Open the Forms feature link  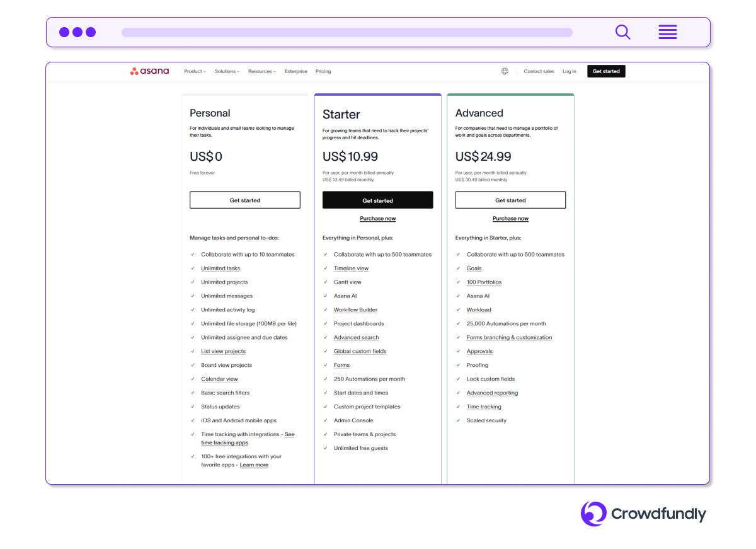341,366
